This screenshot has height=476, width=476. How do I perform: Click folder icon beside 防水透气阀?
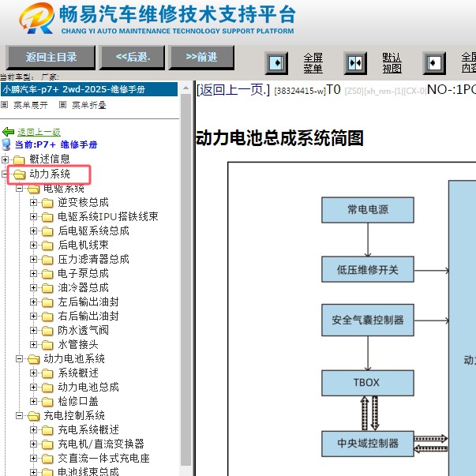point(47,330)
